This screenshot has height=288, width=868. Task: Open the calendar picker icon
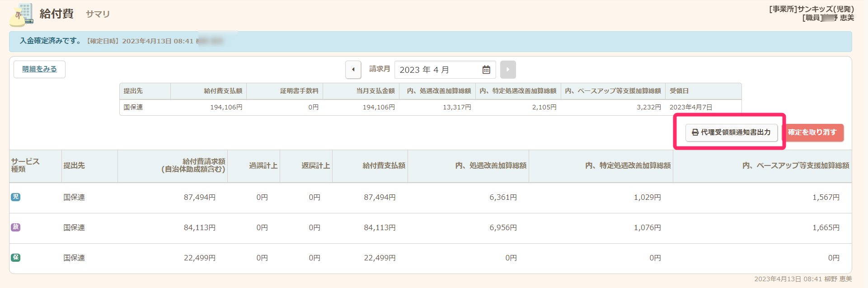click(x=486, y=70)
